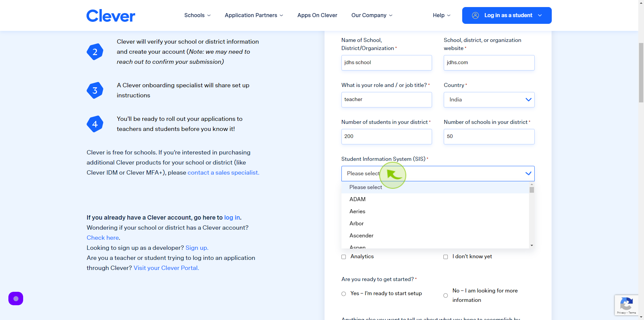Click the Clever logo

(111, 15)
